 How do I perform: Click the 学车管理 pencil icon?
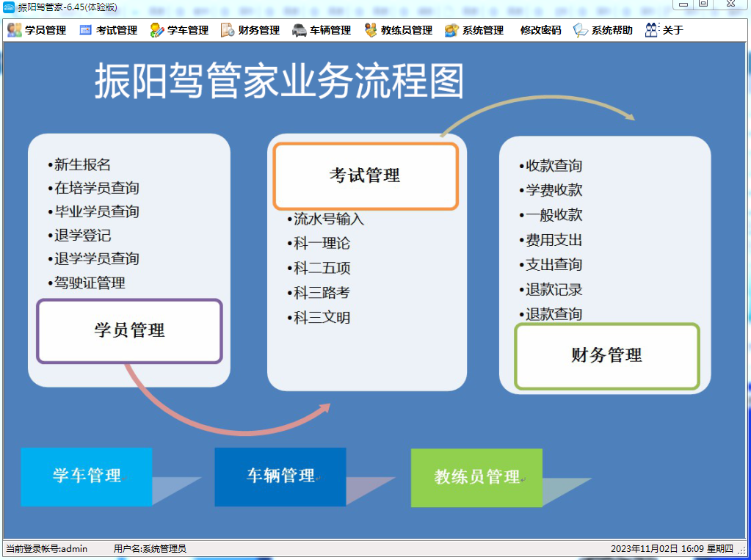(x=157, y=30)
